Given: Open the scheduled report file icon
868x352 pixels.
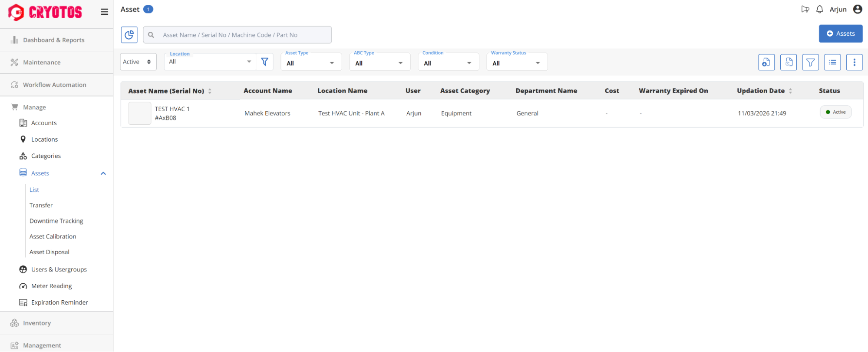Looking at the screenshot, I should [x=788, y=62].
